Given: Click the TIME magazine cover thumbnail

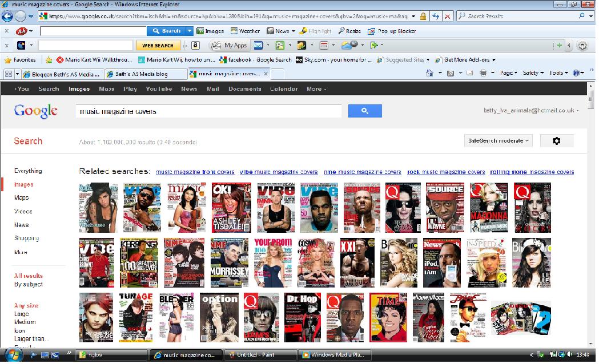Looking at the screenshot, I should click(388, 317).
